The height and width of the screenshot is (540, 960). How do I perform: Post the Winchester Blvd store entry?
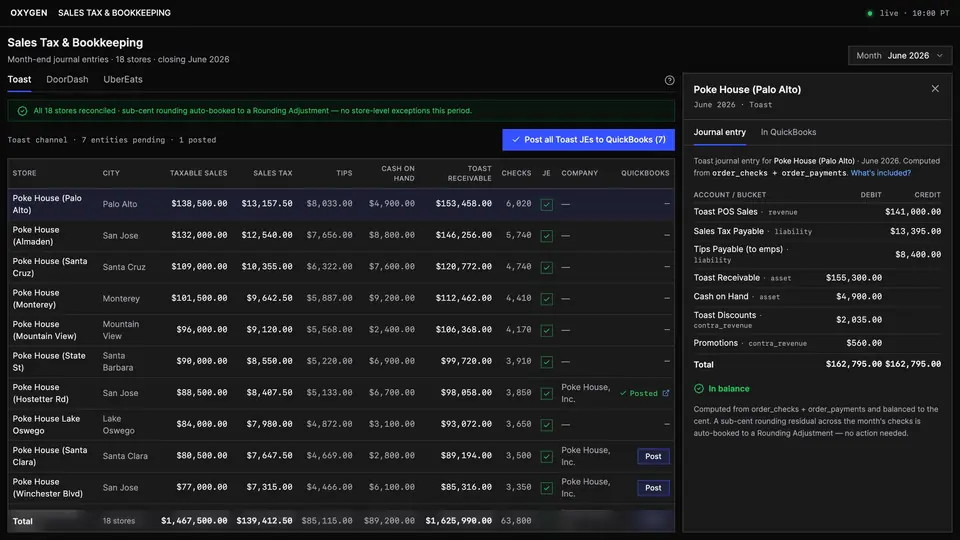(x=653, y=488)
